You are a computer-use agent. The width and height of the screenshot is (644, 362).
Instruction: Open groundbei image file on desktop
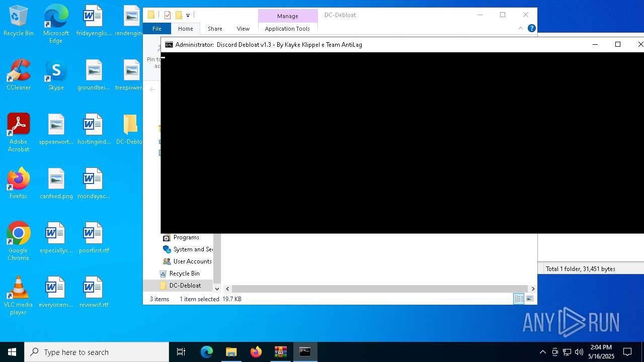(x=94, y=75)
